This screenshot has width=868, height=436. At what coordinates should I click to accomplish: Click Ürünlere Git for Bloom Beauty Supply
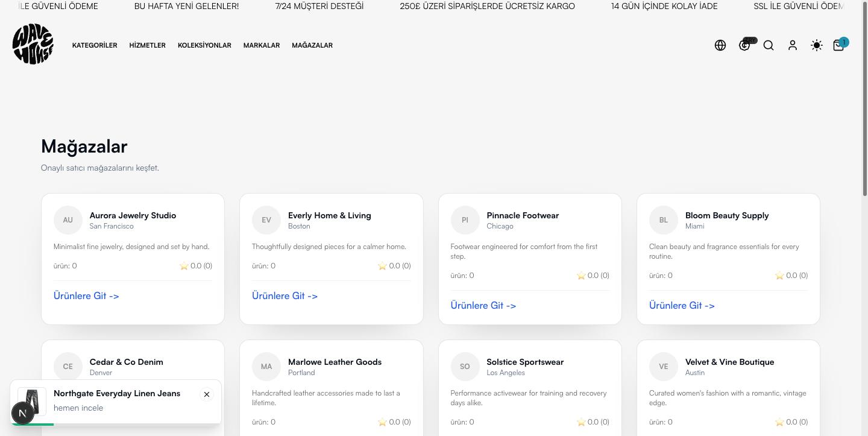tap(682, 305)
